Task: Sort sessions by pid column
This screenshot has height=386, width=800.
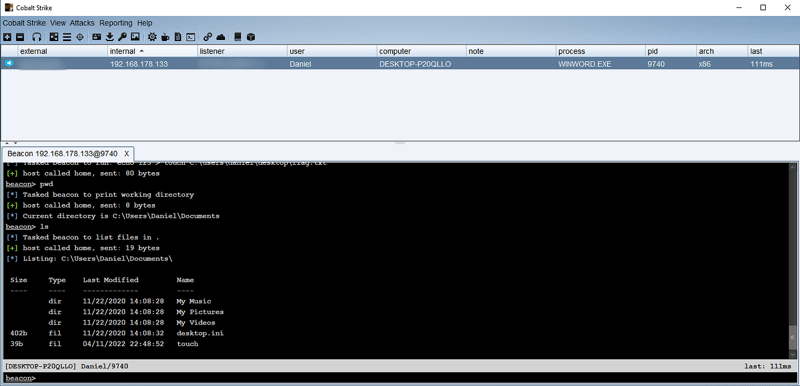Action: click(x=670, y=51)
